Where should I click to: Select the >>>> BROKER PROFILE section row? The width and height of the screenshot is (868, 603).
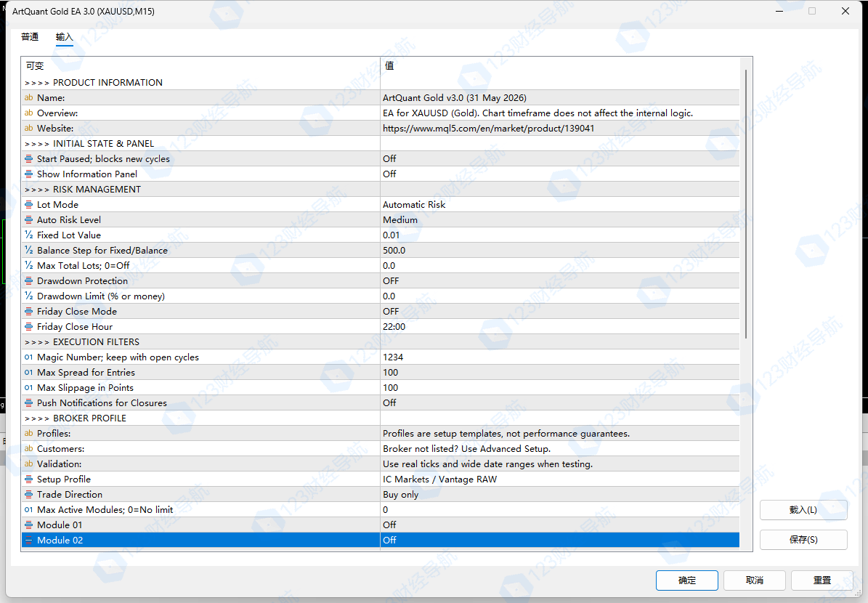(381, 418)
